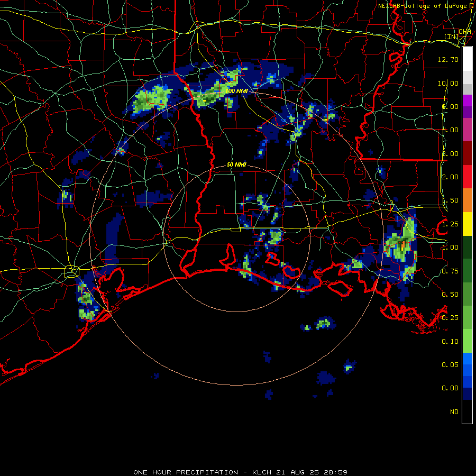Click the 10.00 scale value
This screenshot has height=476, width=476.
pyautogui.click(x=448, y=83)
